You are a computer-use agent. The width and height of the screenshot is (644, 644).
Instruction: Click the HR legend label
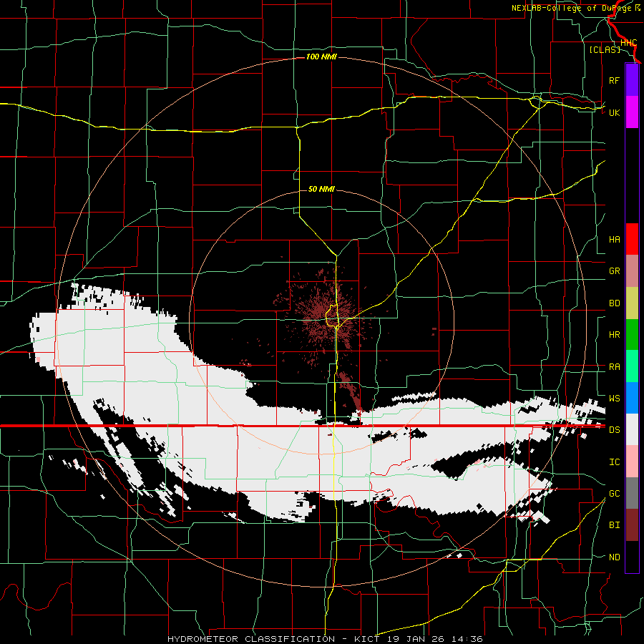pyautogui.click(x=614, y=335)
